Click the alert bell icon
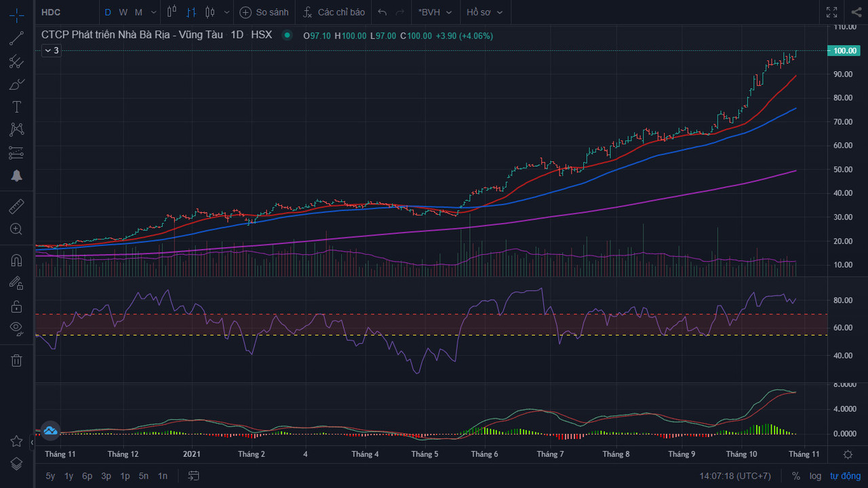Screen dimensions: 868x488 pos(16,176)
